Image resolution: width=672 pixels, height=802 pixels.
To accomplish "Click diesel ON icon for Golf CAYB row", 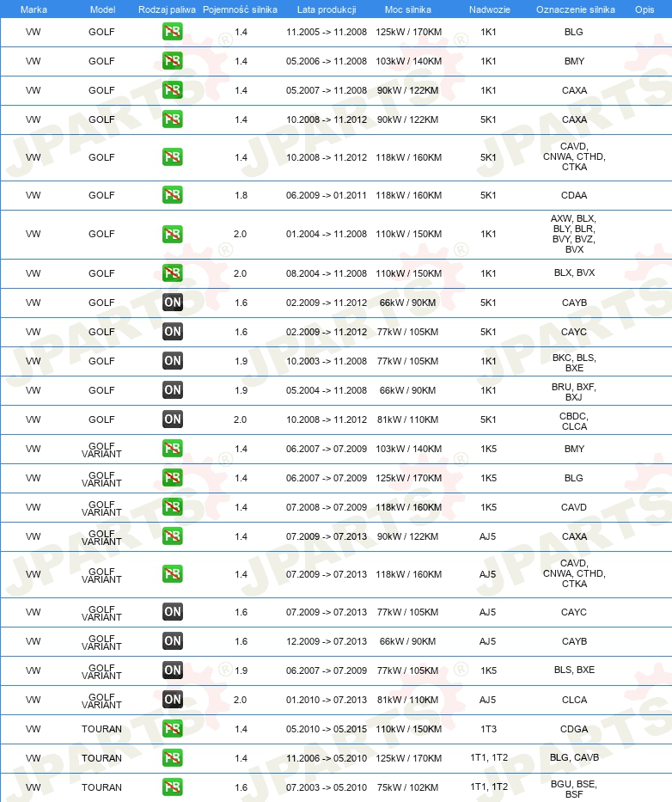I will click(x=173, y=303).
